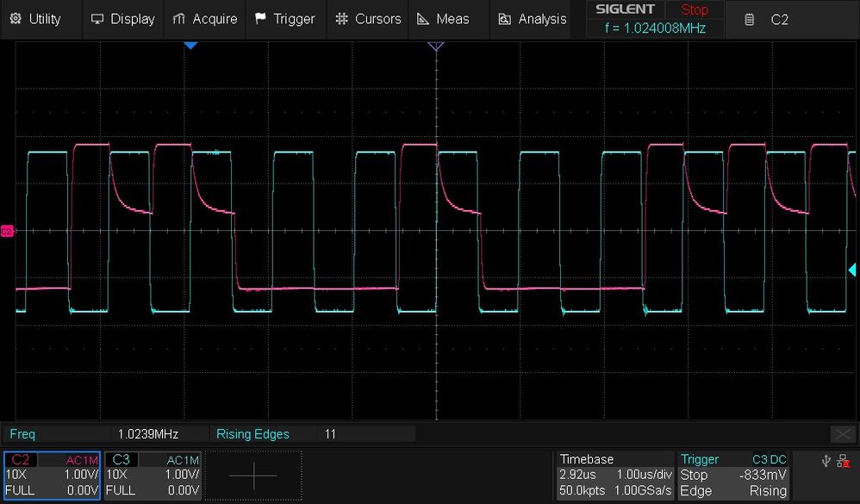Click the C3 0.00V offset value
Image resolution: width=860 pixels, height=504 pixels.
[184, 490]
